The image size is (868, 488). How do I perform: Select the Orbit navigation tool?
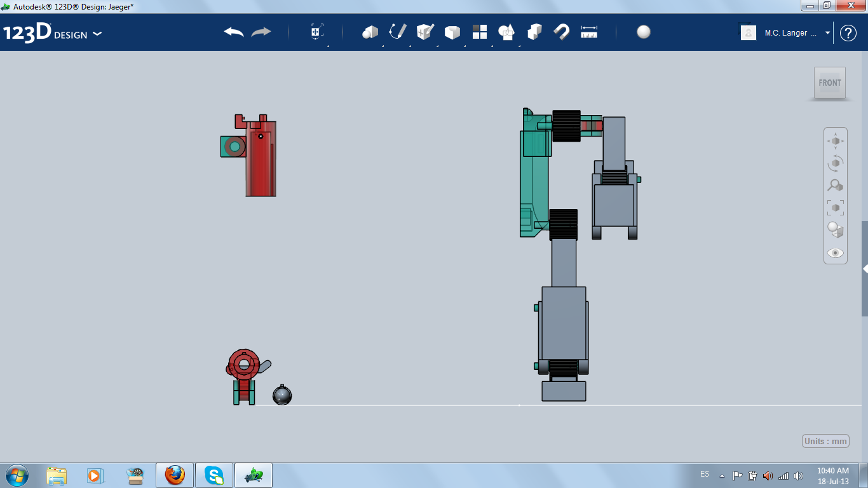pos(836,163)
